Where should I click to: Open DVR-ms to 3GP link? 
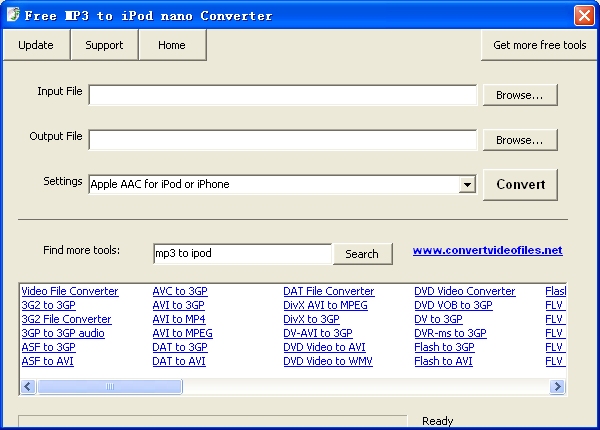[x=450, y=333]
